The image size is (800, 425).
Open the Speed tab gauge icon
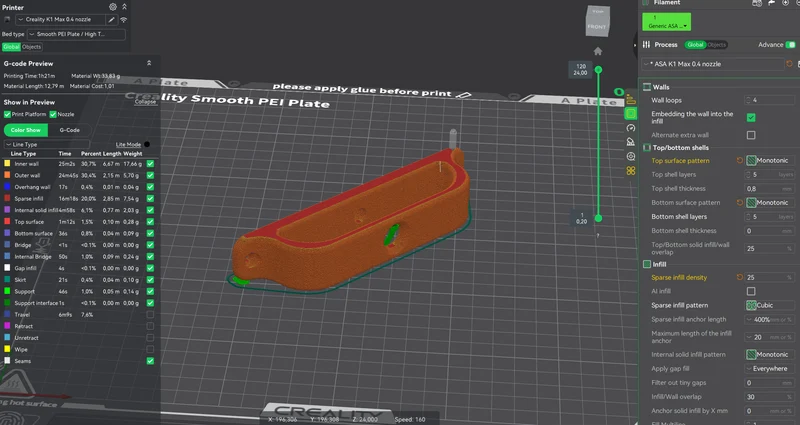click(x=631, y=128)
